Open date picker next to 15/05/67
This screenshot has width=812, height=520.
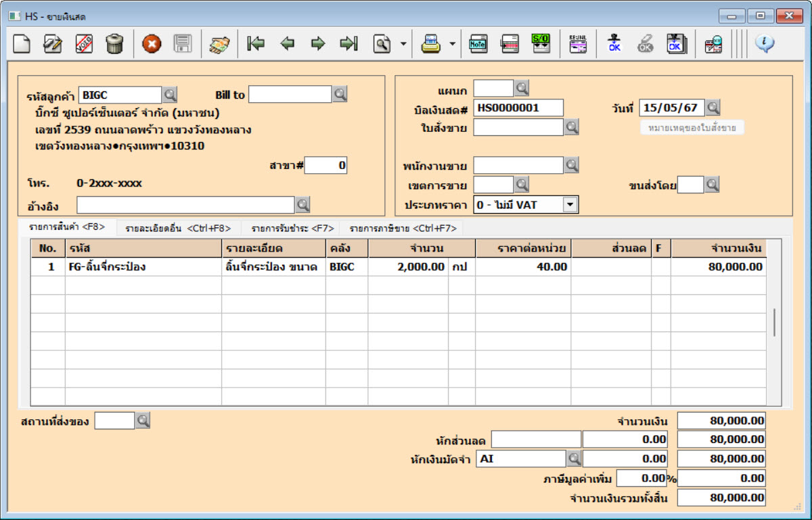pos(713,108)
